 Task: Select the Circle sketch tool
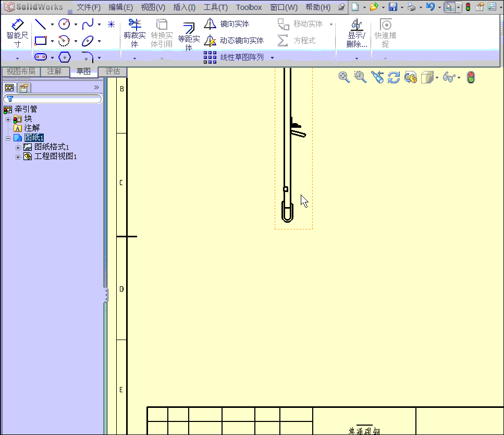tap(64, 24)
